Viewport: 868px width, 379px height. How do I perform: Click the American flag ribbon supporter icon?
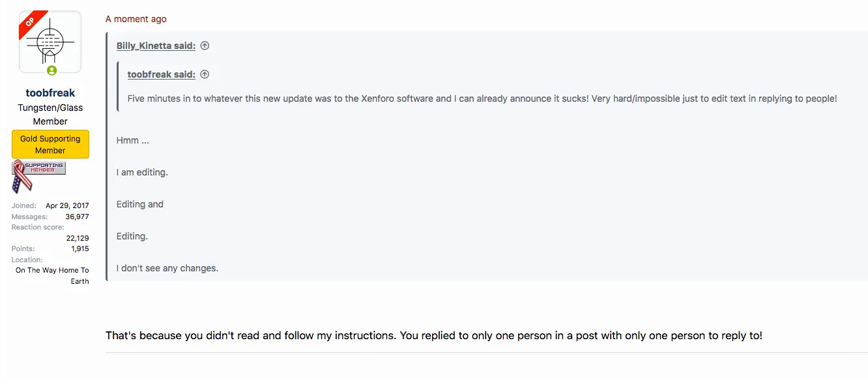click(22, 176)
